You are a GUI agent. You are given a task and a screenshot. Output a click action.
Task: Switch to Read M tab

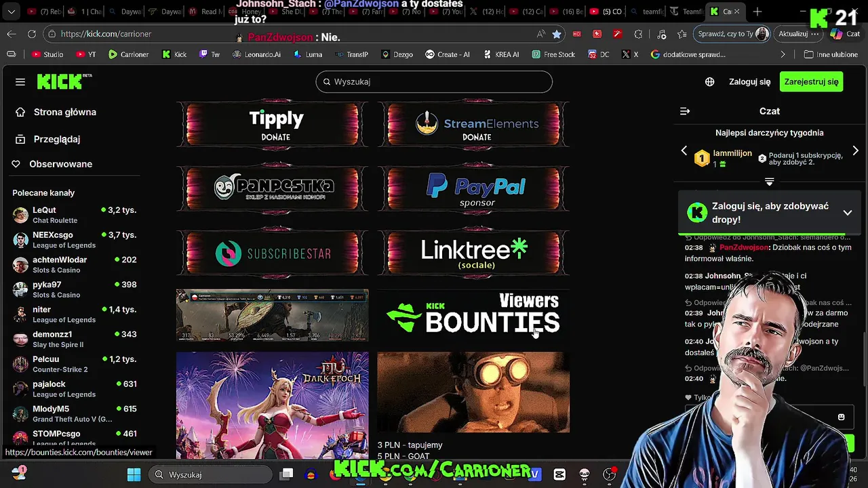click(205, 12)
